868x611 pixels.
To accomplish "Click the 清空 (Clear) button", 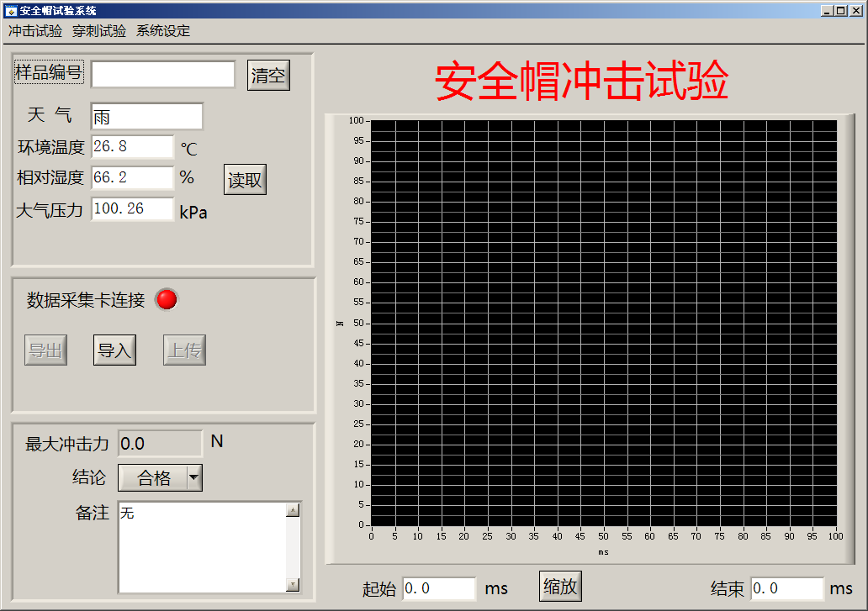I will [267, 74].
